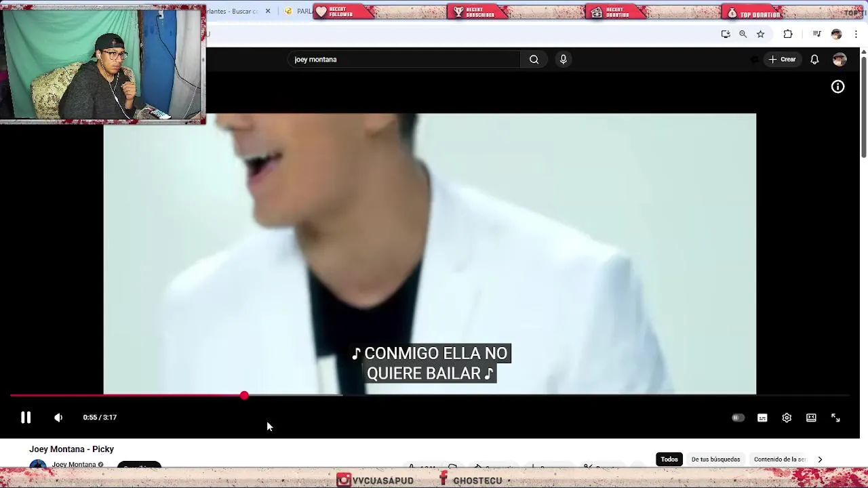Select the 'De tus búsquedas' chip
This screenshot has width=868, height=488.
tap(715, 460)
